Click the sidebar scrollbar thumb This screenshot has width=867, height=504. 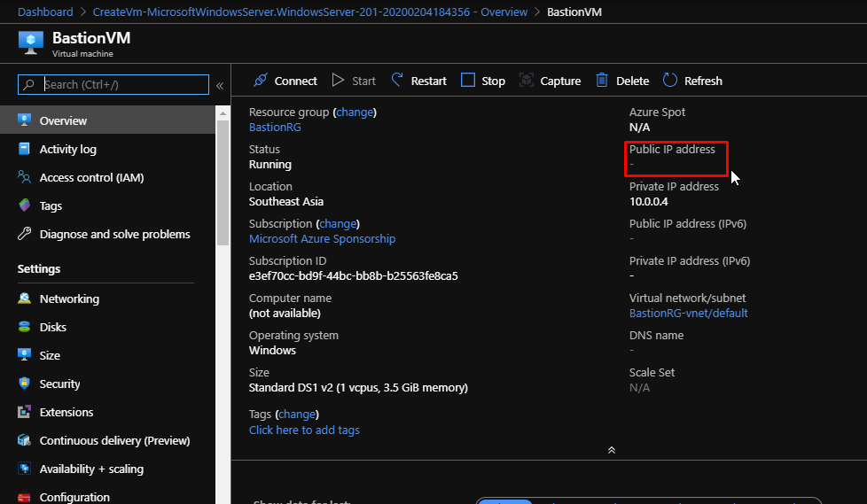(x=223, y=183)
